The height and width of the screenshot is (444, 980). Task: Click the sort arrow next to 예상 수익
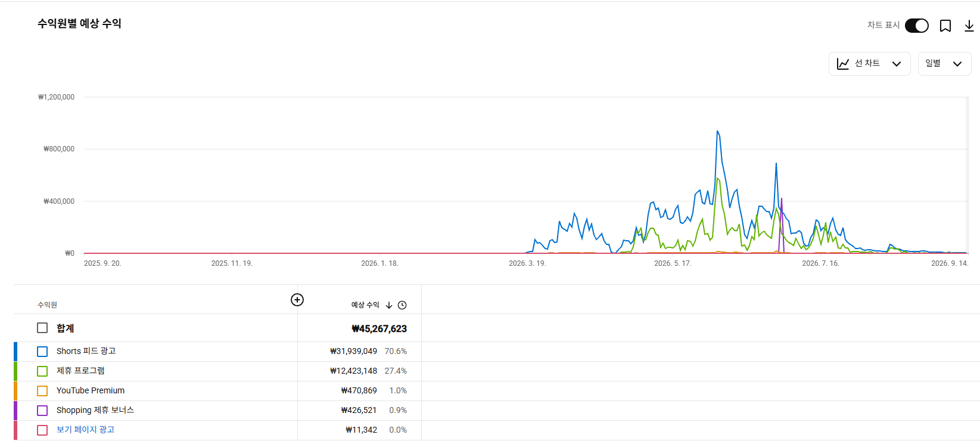point(389,305)
